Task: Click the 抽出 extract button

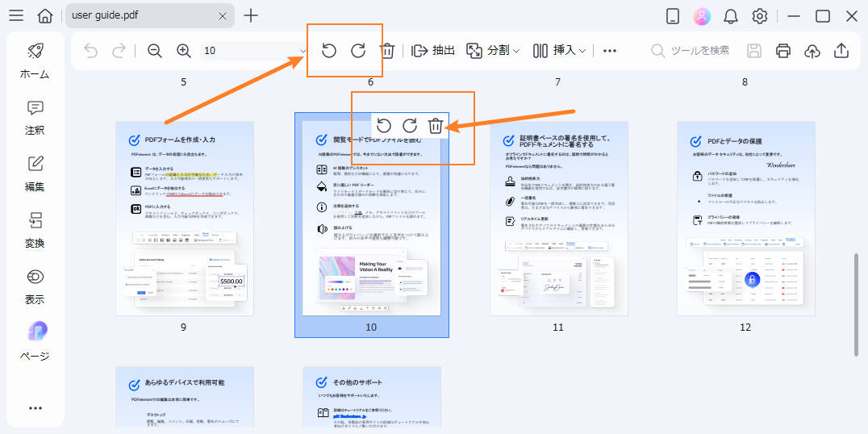Action: point(433,50)
